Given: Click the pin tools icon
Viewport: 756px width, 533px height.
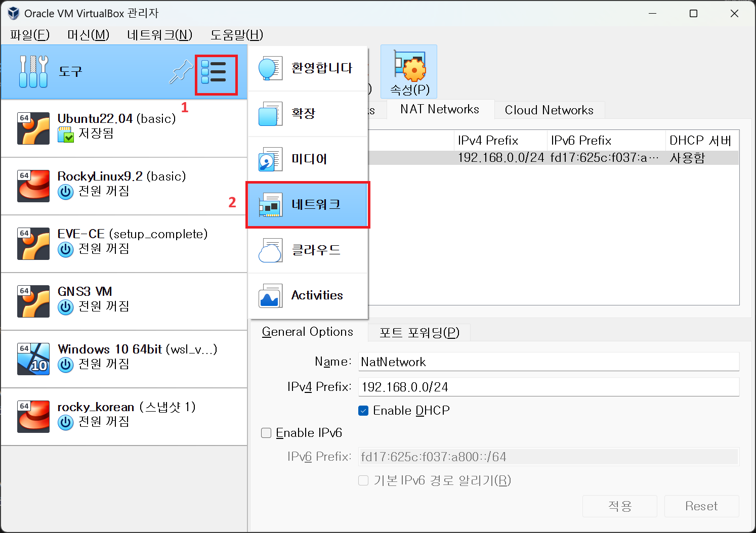Looking at the screenshot, I should (x=181, y=71).
